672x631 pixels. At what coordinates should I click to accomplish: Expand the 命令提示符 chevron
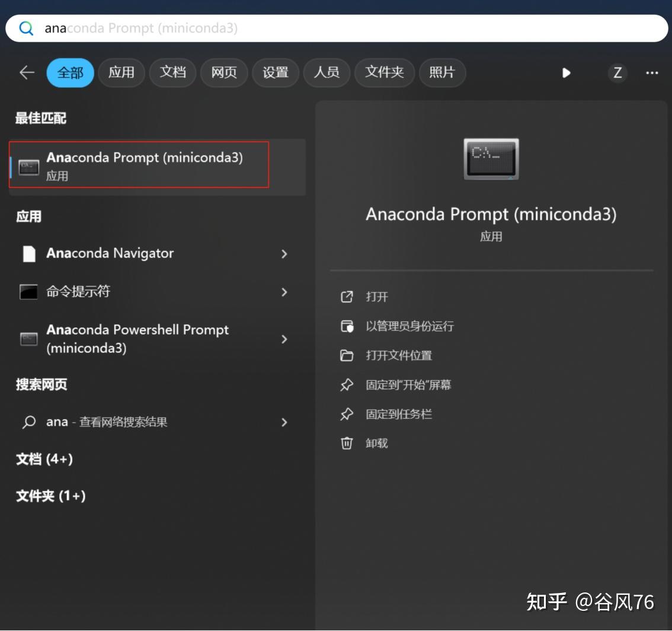[284, 292]
